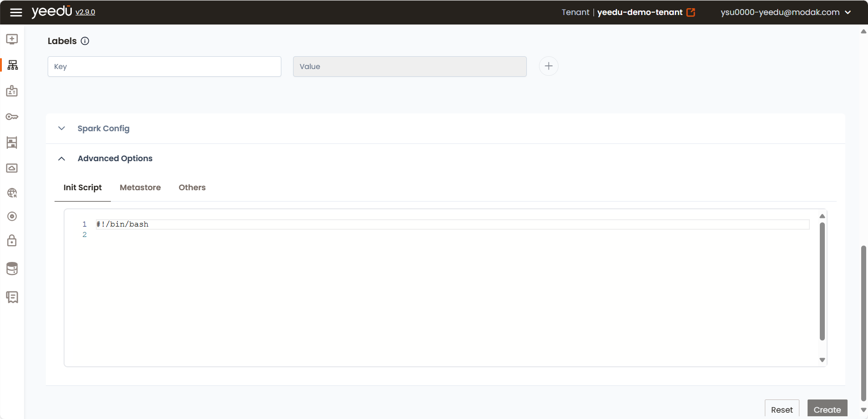
Task: Focus the label Key input field
Action: tap(165, 66)
